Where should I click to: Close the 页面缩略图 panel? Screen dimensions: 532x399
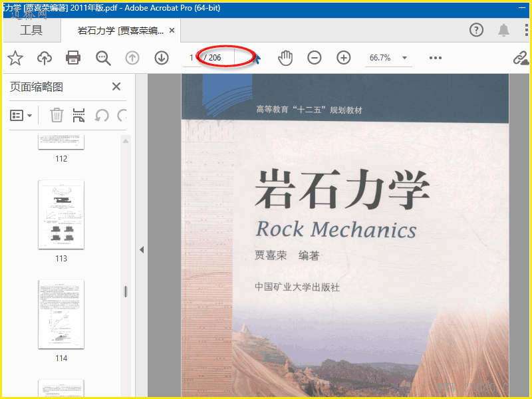coord(116,86)
